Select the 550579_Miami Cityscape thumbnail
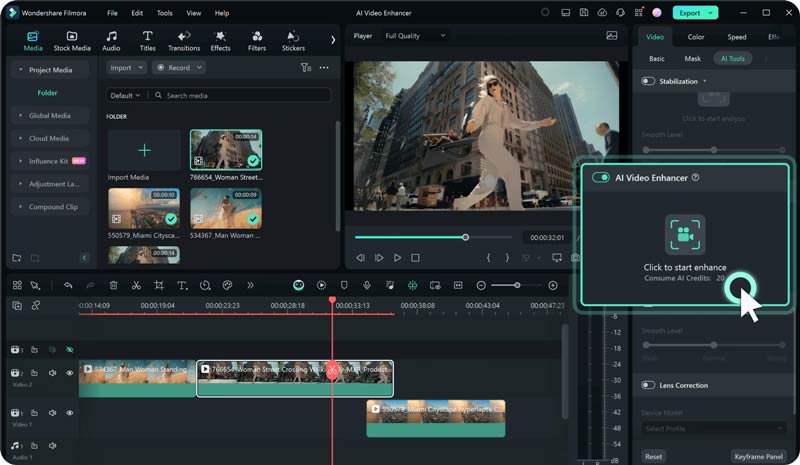 point(144,208)
